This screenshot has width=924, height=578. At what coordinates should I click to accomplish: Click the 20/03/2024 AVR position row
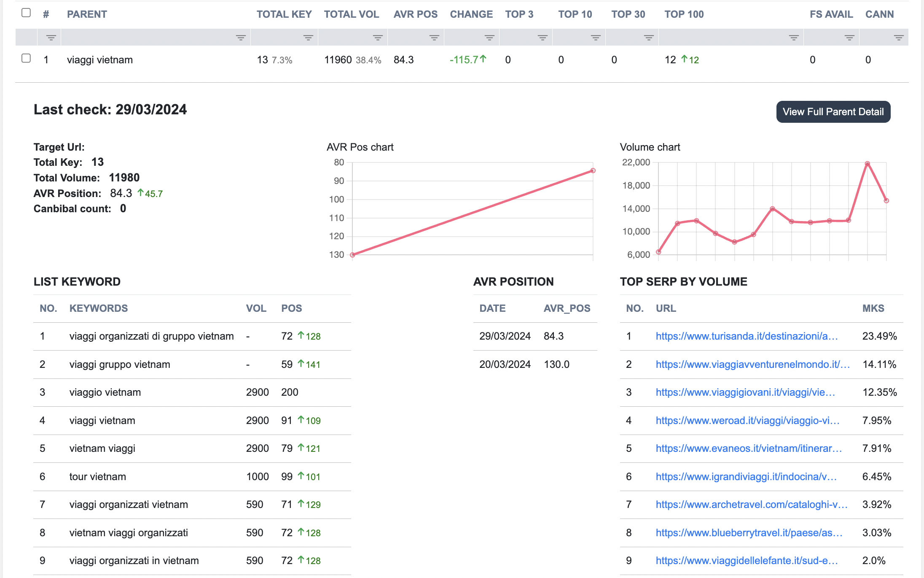click(x=535, y=365)
